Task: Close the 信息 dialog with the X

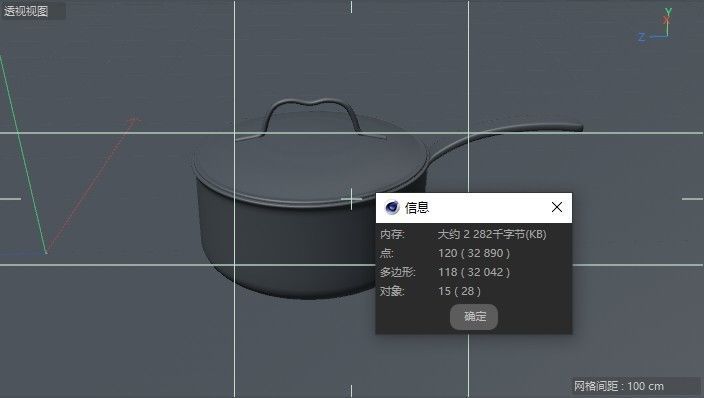Action: pos(557,207)
